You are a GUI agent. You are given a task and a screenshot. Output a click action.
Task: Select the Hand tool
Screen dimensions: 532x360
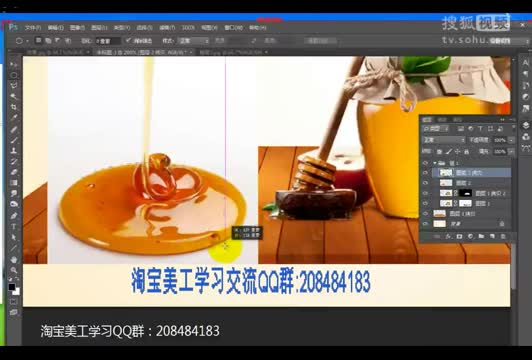14,260
